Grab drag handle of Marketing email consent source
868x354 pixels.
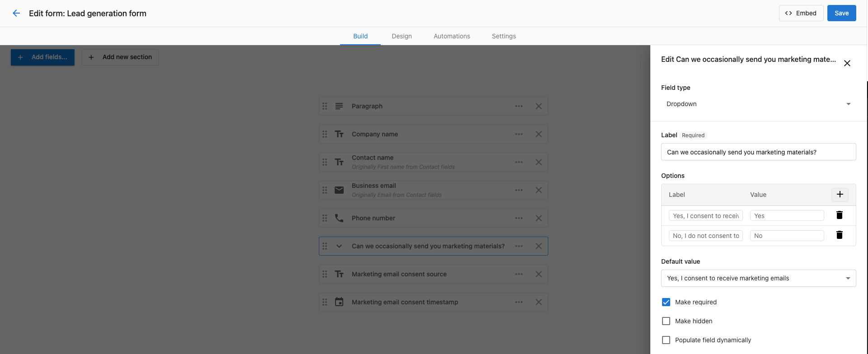[x=325, y=274]
